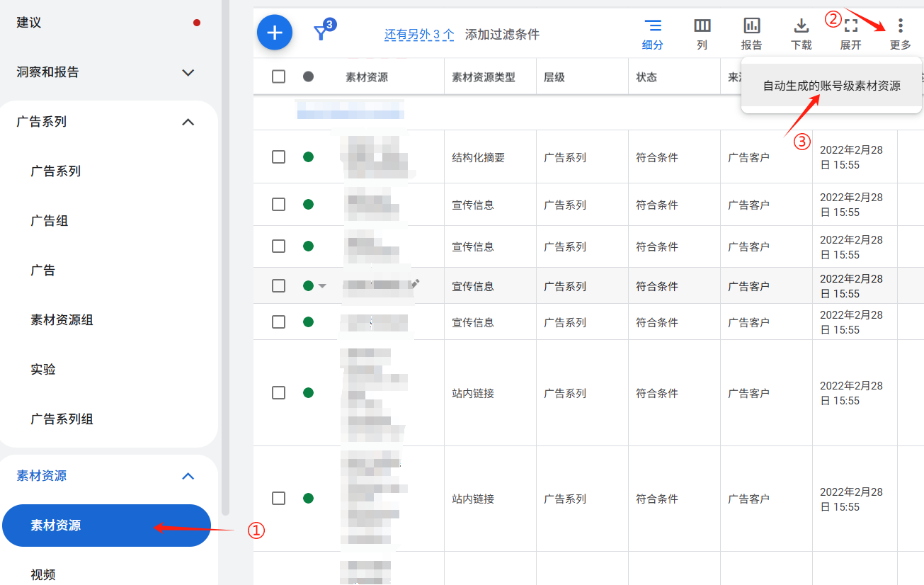Image resolution: width=924 pixels, height=585 pixels.
Task: Click the 还有另外 3 个 link
Action: click(419, 34)
